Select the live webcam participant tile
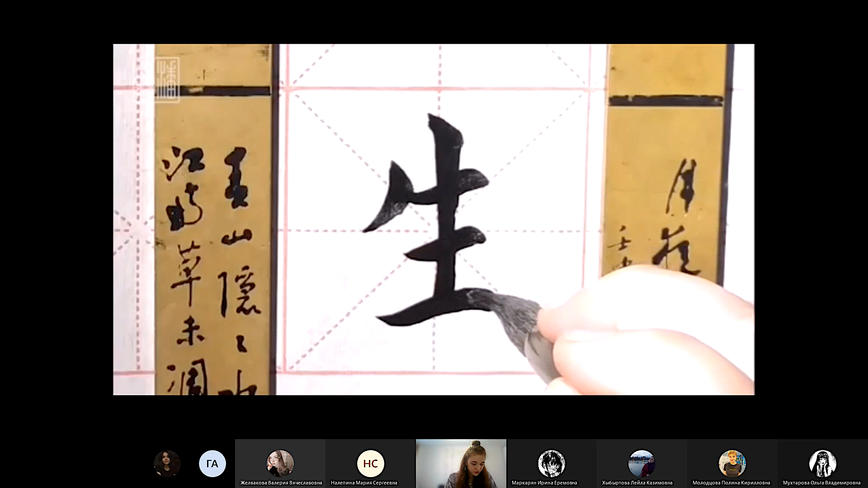 click(461, 463)
